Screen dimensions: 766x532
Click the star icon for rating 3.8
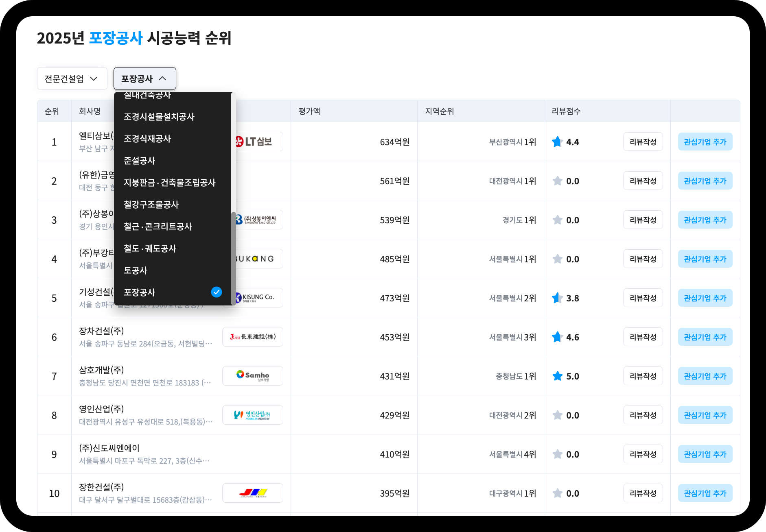click(557, 298)
